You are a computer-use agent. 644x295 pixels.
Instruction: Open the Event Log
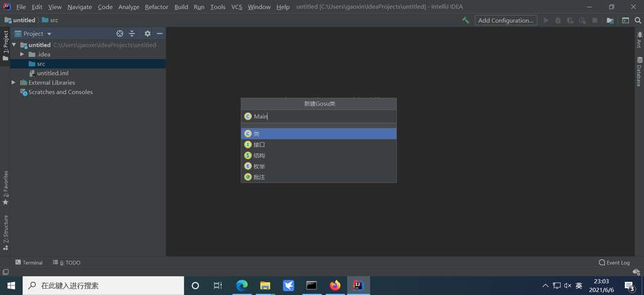pyautogui.click(x=614, y=263)
